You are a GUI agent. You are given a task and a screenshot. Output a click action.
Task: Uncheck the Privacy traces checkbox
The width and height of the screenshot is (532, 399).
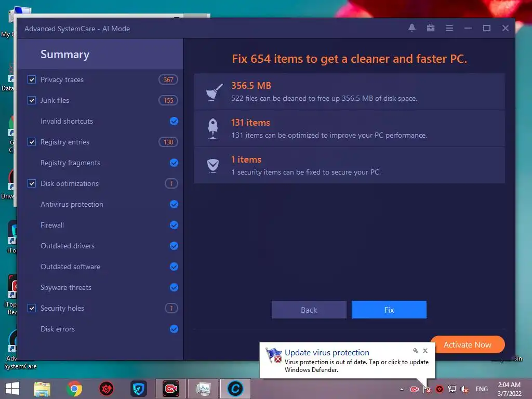tap(32, 79)
